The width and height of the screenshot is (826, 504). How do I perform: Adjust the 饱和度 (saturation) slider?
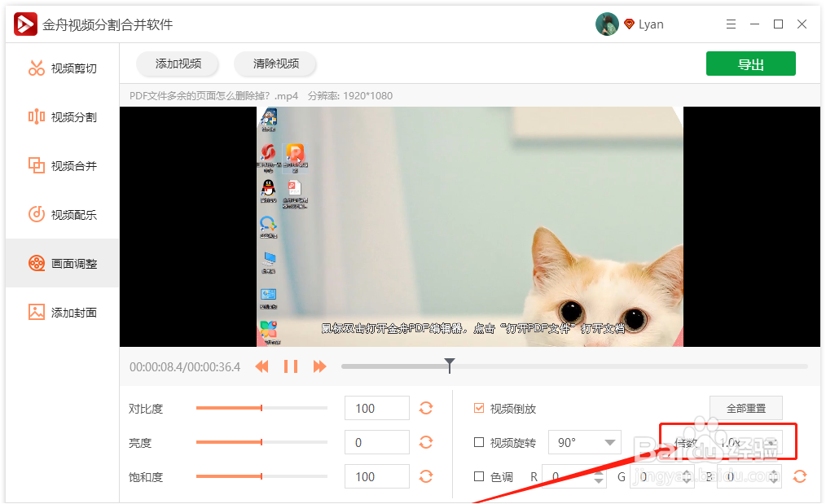pos(261,476)
